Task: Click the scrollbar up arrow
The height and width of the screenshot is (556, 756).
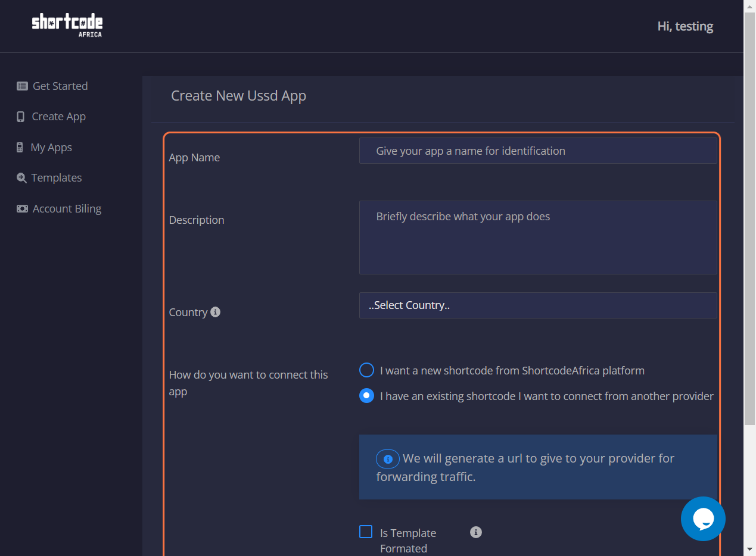Action: pyautogui.click(x=750, y=5)
